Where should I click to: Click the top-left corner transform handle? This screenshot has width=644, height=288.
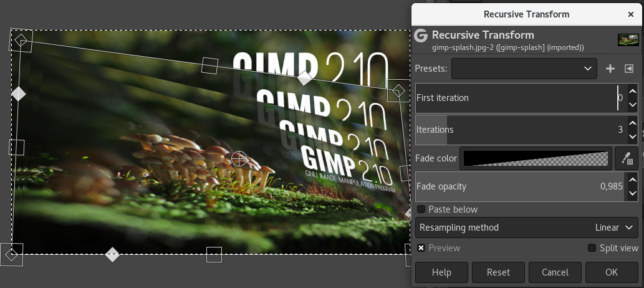click(x=21, y=41)
